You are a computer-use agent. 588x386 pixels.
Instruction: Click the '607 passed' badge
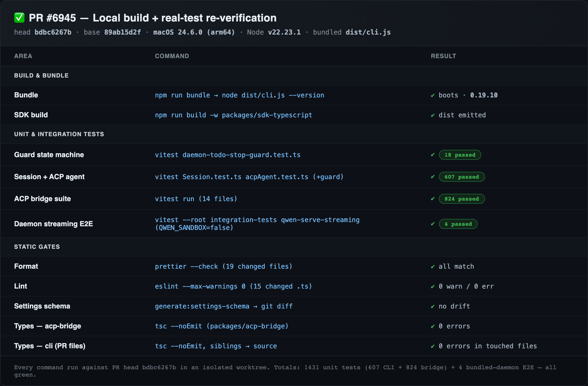click(x=462, y=177)
